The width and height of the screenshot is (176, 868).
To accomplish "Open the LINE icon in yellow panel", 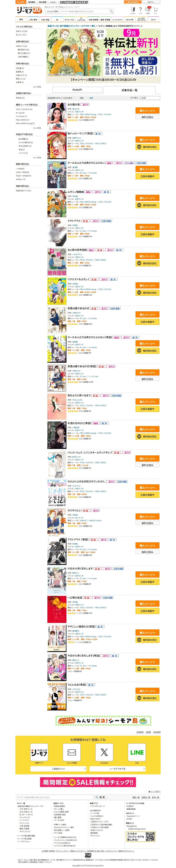I will 137,752.
